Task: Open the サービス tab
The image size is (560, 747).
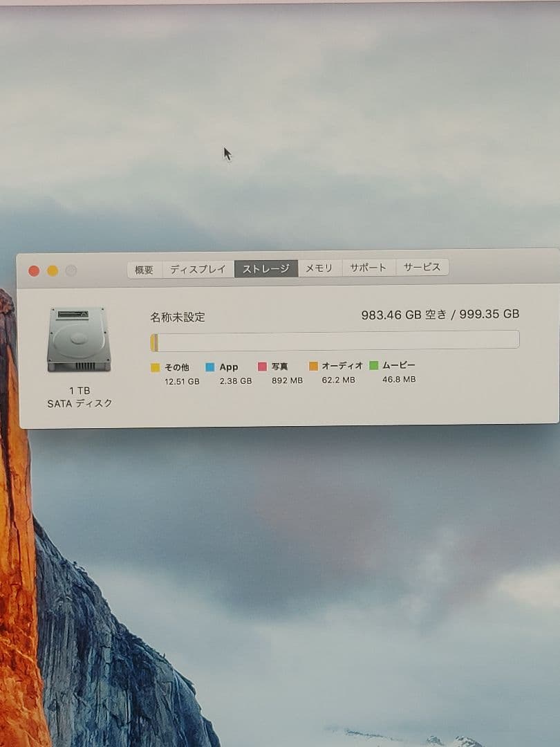Action: [423, 267]
